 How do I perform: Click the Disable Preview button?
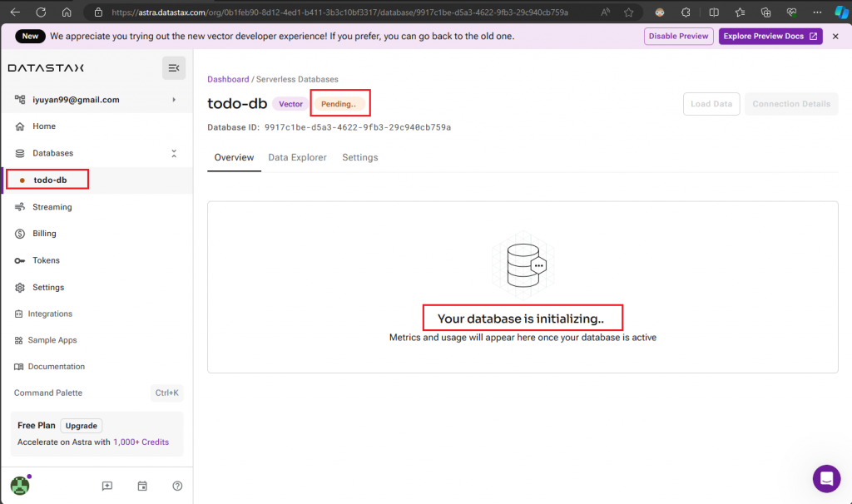click(x=679, y=37)
